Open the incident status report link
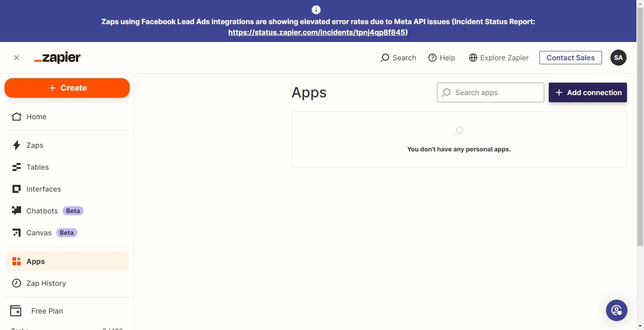This screenshot has height=330, width=644. pos(317,32)
